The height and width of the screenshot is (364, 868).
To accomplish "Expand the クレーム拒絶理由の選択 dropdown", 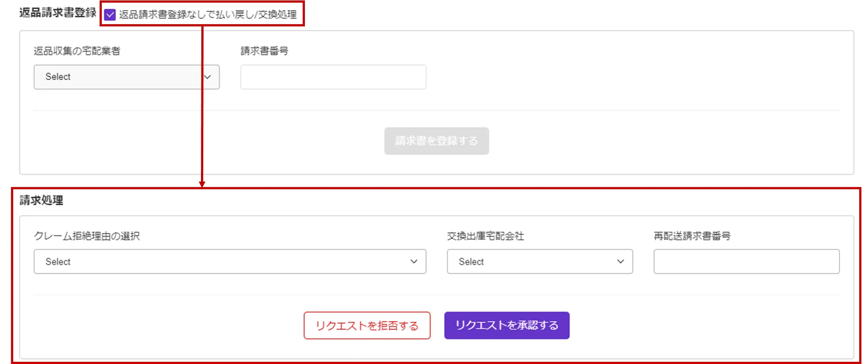I will click(x=230, y=262).
